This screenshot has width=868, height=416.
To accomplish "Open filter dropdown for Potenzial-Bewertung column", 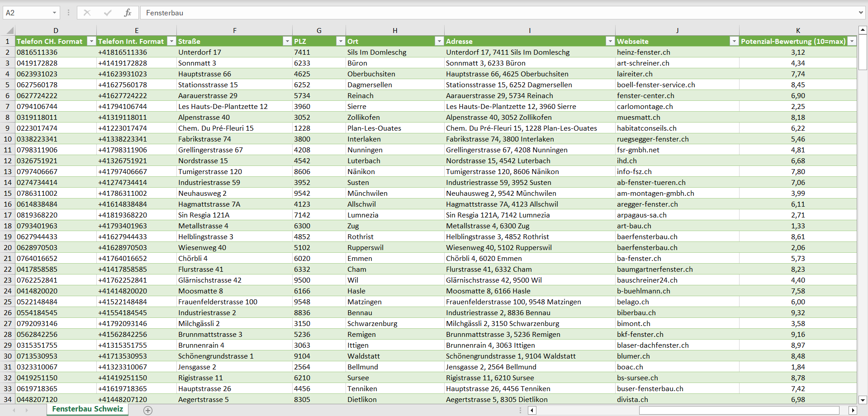I will (852, 41).
